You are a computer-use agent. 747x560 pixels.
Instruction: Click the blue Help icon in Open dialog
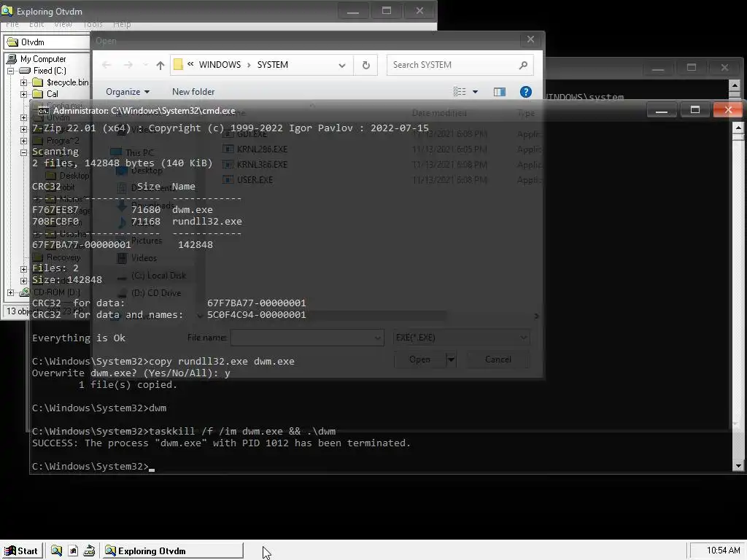click(x=525, y=92)
